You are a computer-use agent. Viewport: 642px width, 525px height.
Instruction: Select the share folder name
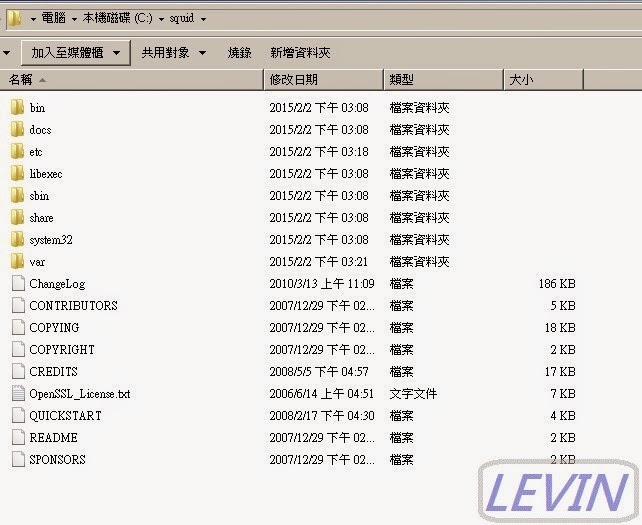(x=41, y=218)
